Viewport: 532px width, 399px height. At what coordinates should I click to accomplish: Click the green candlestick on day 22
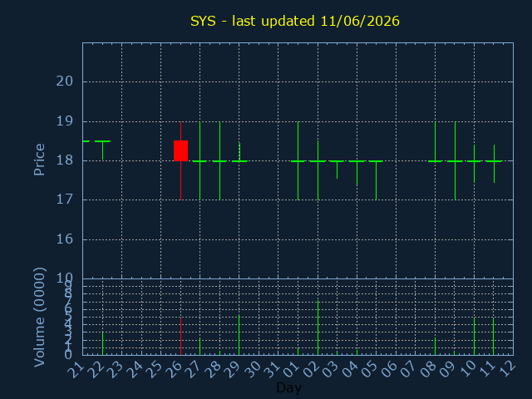click(x=102, y=150)
